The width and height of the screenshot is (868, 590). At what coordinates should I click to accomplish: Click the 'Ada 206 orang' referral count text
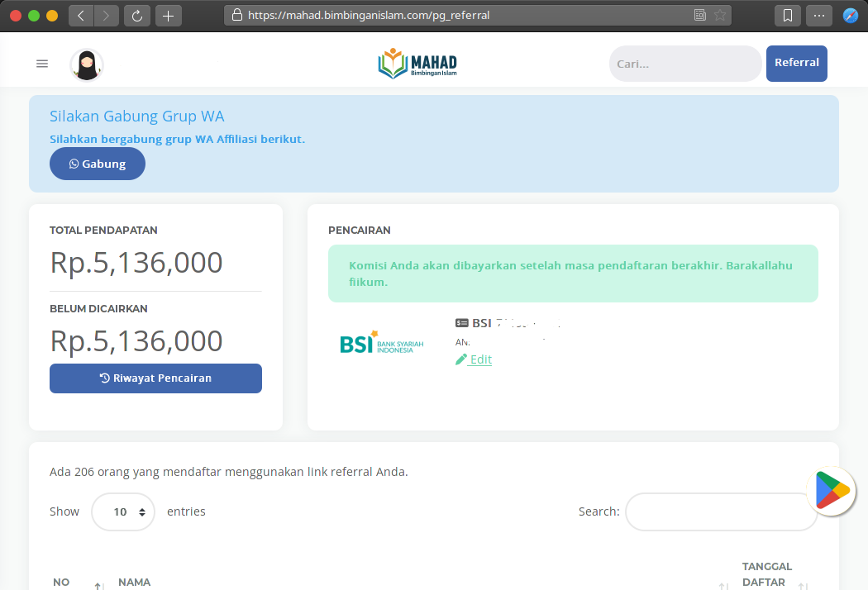[229, 472]
